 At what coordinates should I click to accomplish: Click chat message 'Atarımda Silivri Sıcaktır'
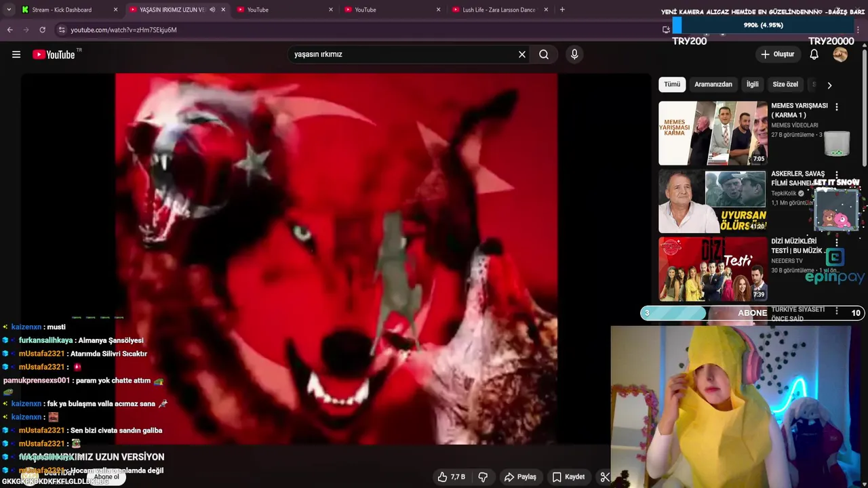pyautogui.click(x=108, y=354)
